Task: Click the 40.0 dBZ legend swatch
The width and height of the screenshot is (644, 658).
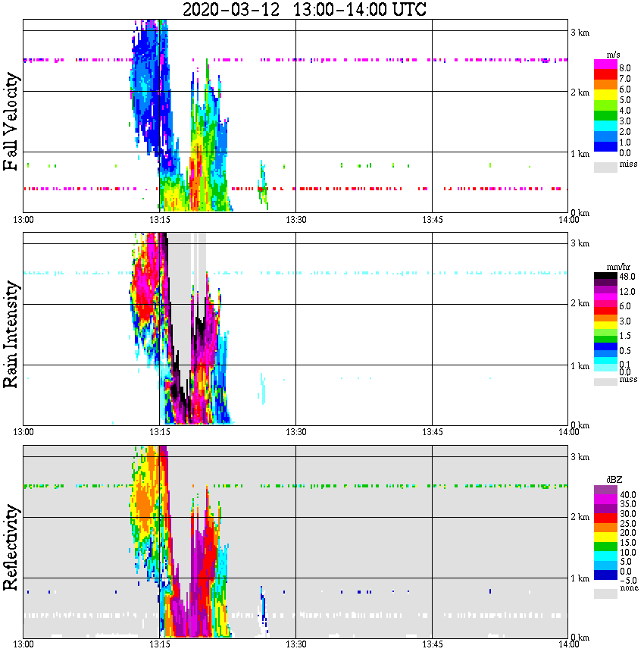Action: 605,490
